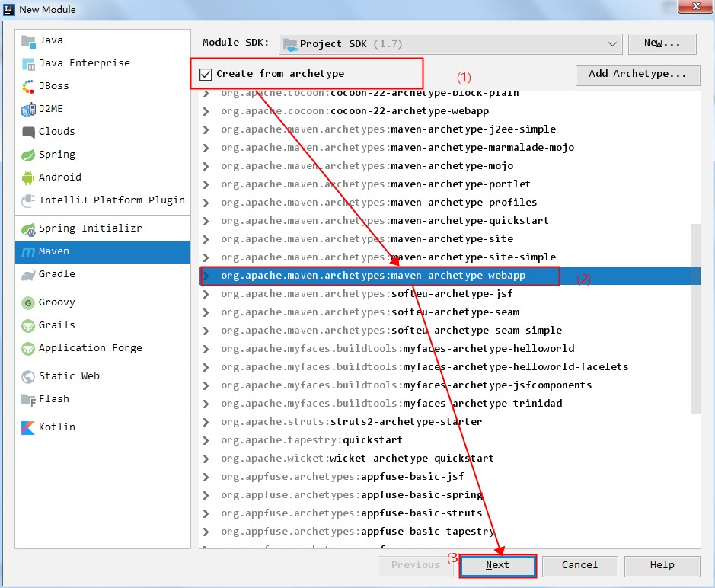Image resolution: width=715 pixels, height=588 pixels.
Task: Click the Maven 'm' icon
Action: point(28,252)
